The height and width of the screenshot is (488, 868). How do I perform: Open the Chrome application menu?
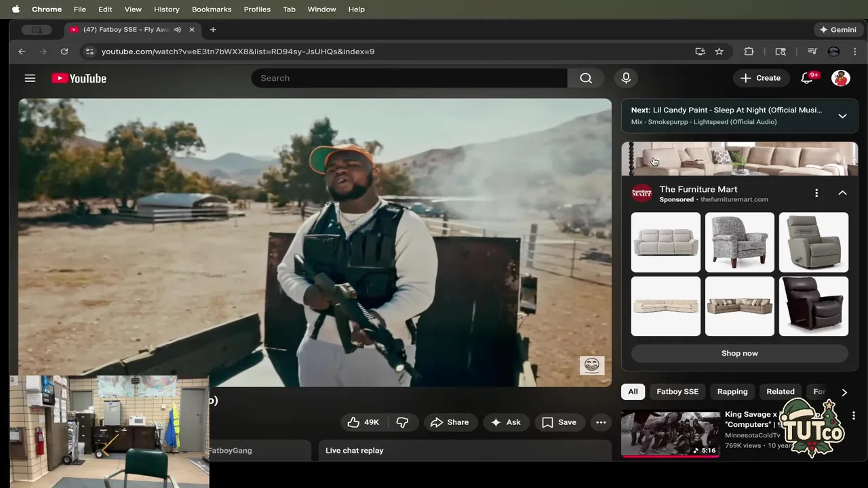47,9
